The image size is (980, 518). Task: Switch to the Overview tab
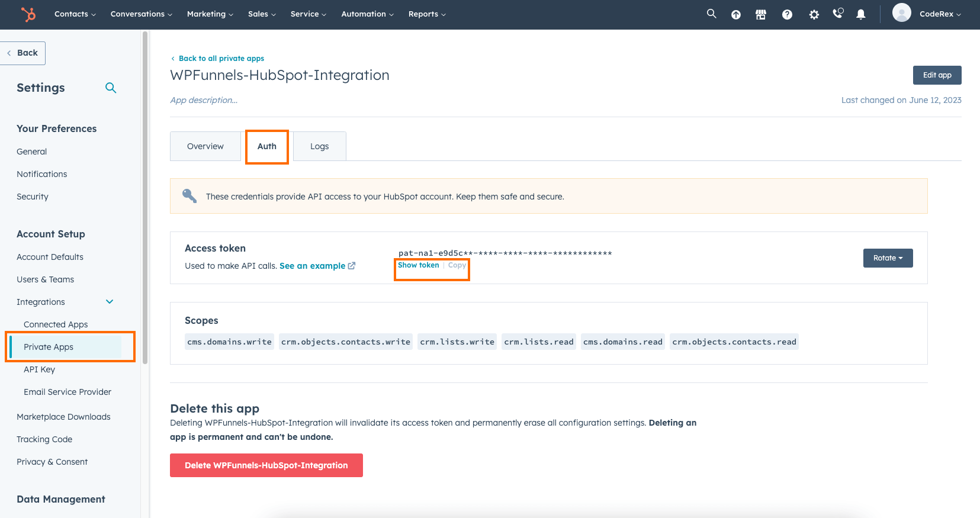pos(205,146)
